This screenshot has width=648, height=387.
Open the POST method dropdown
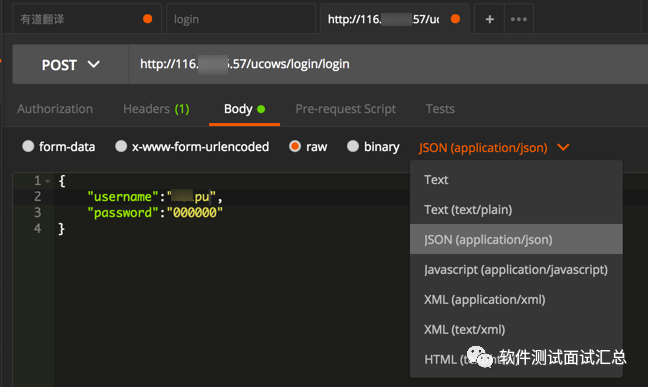(x=71, y=64)
